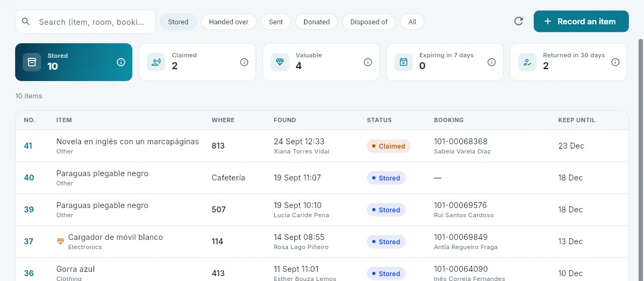Click the search magnifier icon
The height and width of the screenshot is (281, 644).
pos(26,22)
